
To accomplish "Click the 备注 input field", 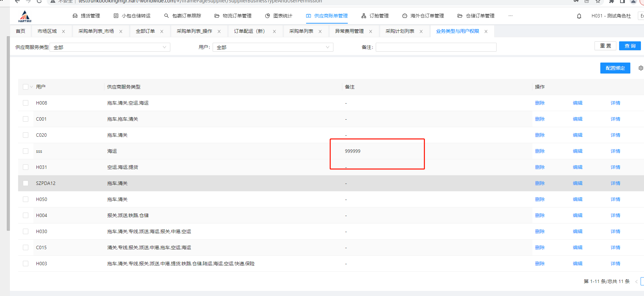I will [x=436, y=47].
